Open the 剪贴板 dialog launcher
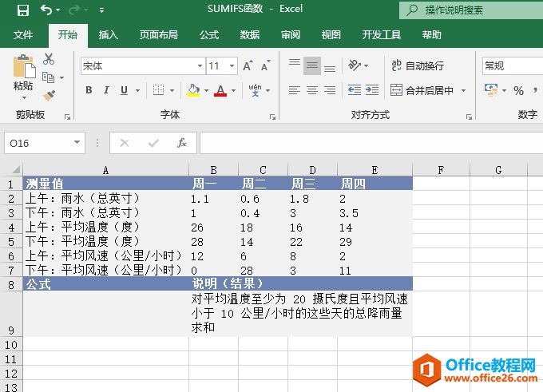 pos(68,117)
